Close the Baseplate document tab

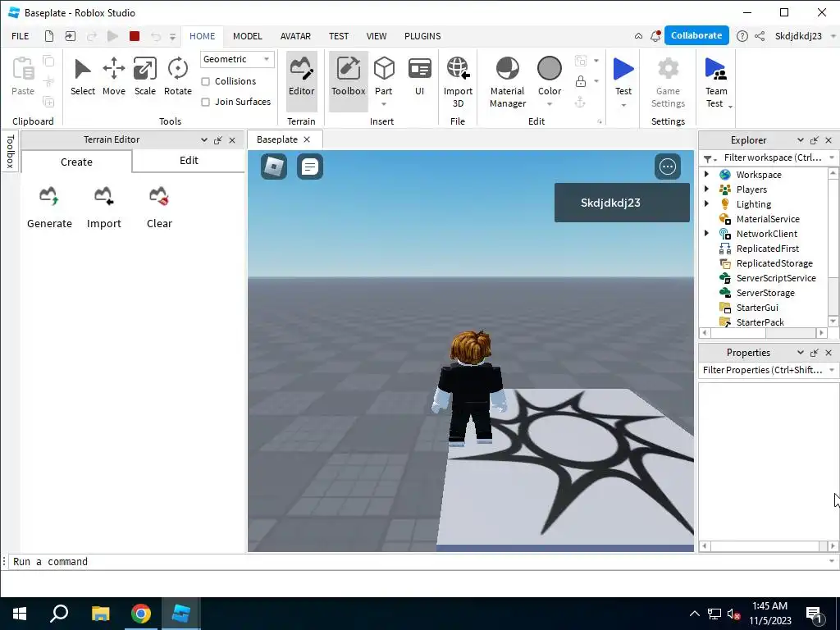click(x=307, y=139)
